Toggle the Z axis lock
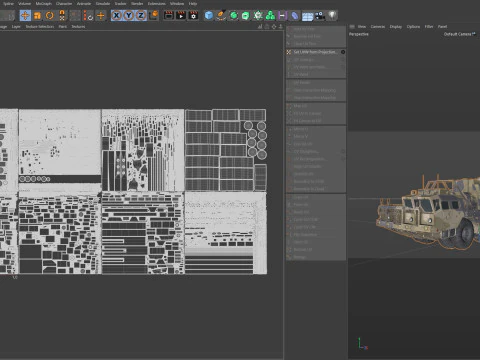This screenshot has height=360, width=480. [x=141, y=16]
